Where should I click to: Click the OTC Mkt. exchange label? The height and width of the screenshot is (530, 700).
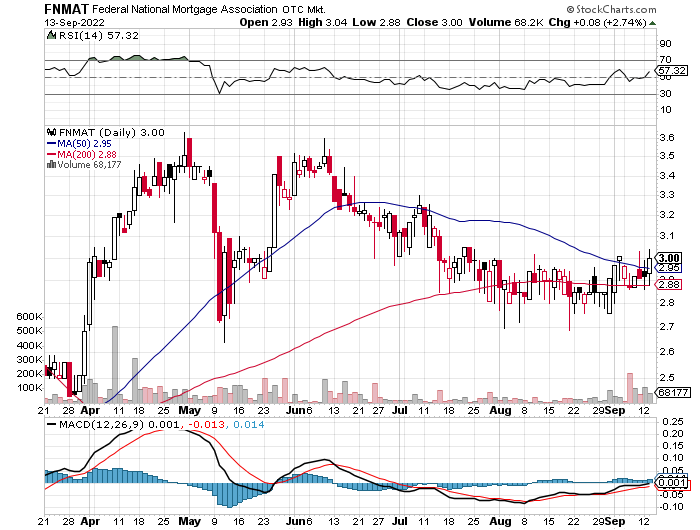304,9
